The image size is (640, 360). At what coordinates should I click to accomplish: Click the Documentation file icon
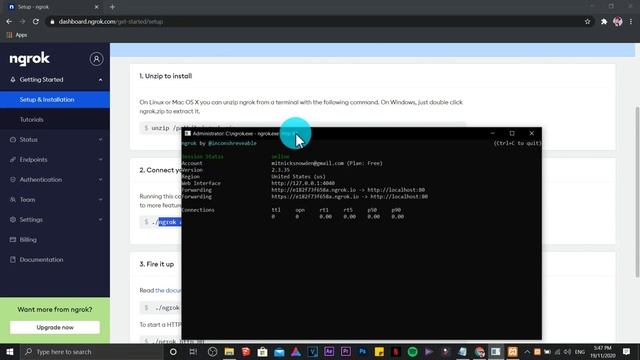(13, 260)
